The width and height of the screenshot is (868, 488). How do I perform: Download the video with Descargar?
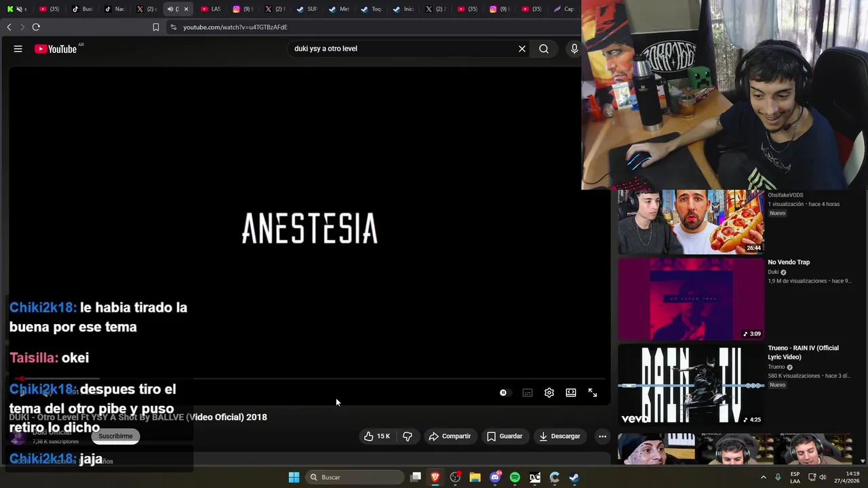559,436
